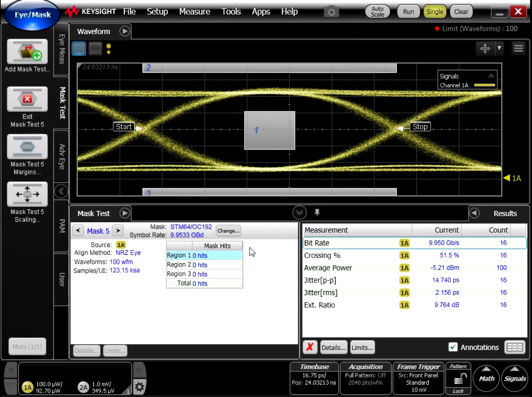Open Mask Test 5 Margins
532x397 pixels.
[x=27, y=146]
